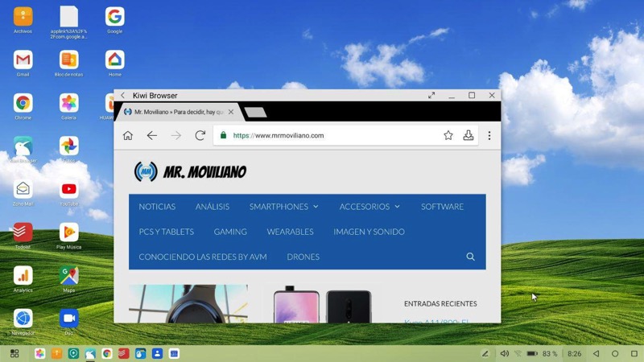
Task: Open Bloc de notas desktop app
Action: (68, 60)
